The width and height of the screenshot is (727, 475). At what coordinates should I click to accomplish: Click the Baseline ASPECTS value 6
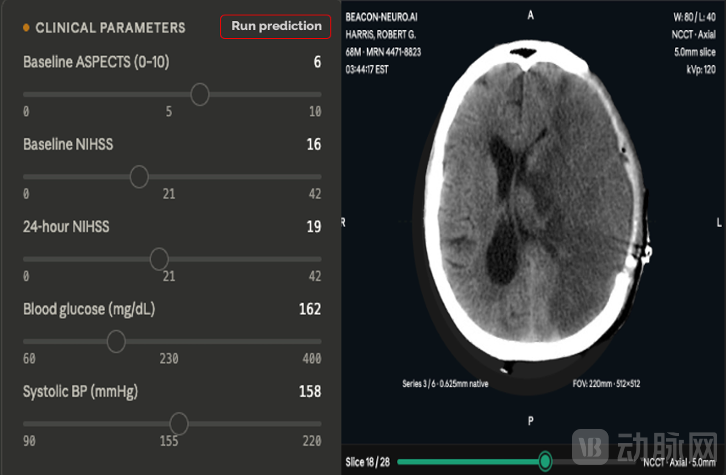(317, 62)
